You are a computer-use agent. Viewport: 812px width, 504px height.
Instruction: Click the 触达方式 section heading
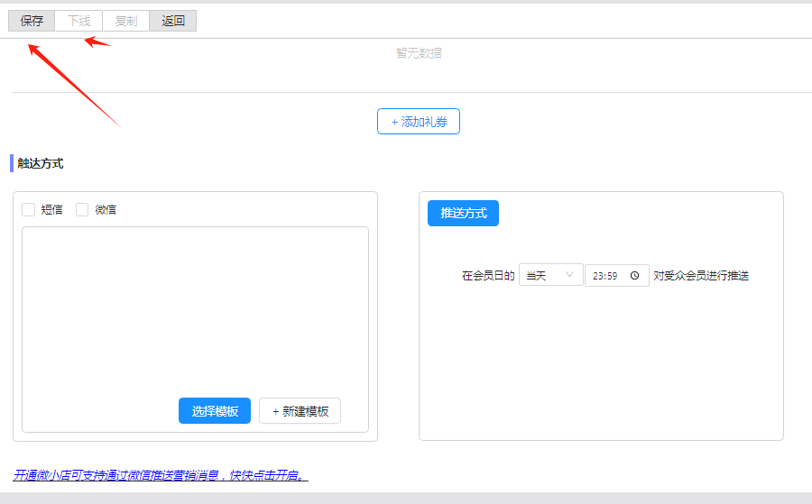pyautogui.click(x=41, y=163)
